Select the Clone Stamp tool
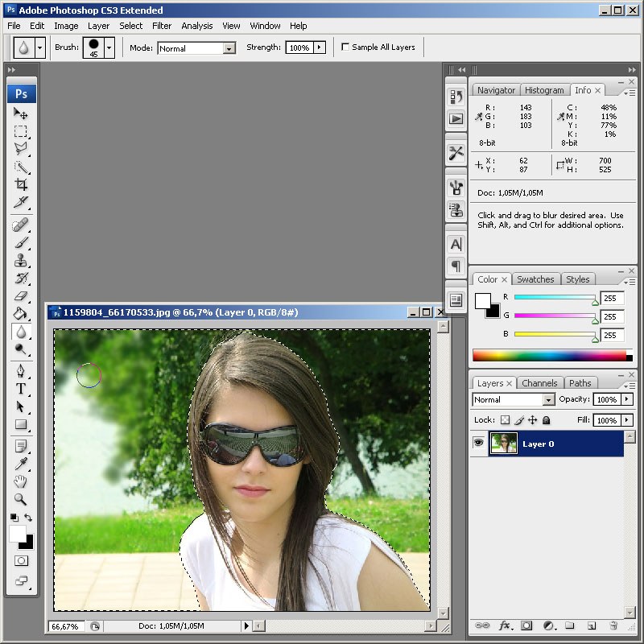Viewport: 644px width, 644px height. click(21, 260)
